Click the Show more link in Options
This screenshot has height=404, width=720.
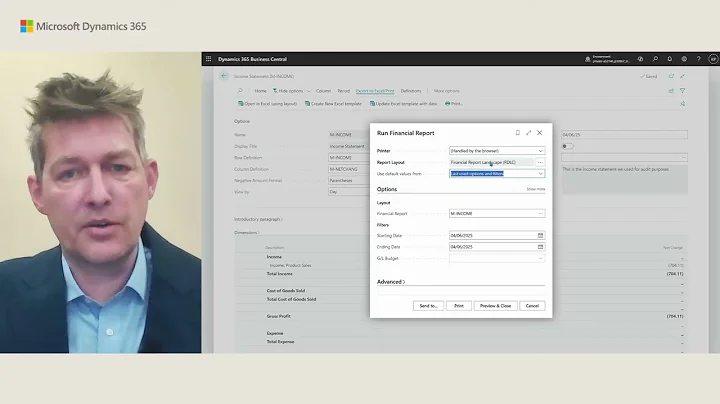536,189
